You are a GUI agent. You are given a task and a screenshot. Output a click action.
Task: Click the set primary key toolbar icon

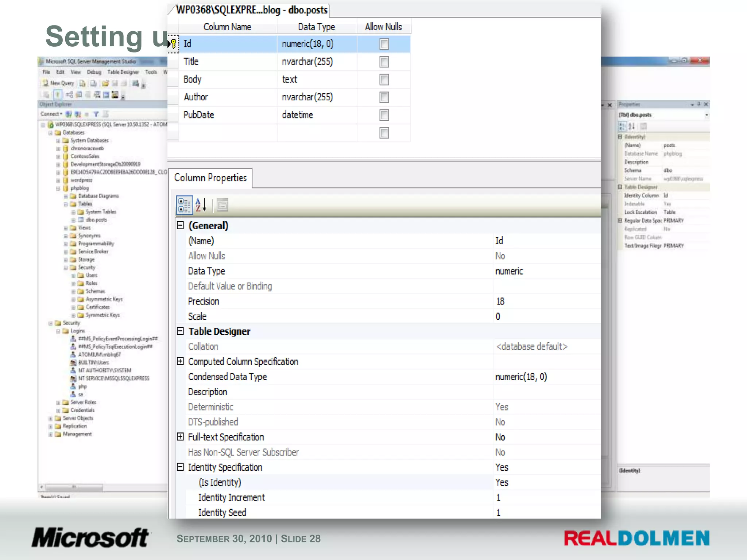tap(58, 95)
